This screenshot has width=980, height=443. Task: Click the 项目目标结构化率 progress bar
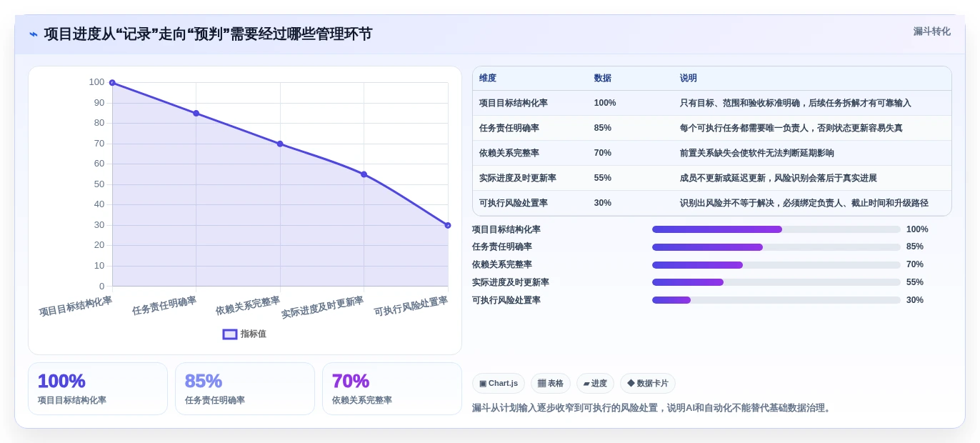coord(776,229)
